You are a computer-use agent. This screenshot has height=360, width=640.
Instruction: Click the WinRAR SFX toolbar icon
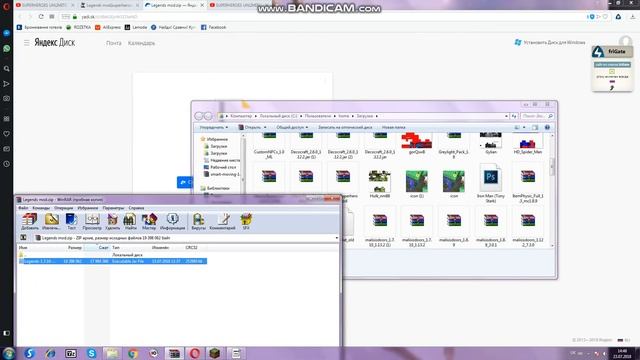pyautogui.click(x=246, y=222)
